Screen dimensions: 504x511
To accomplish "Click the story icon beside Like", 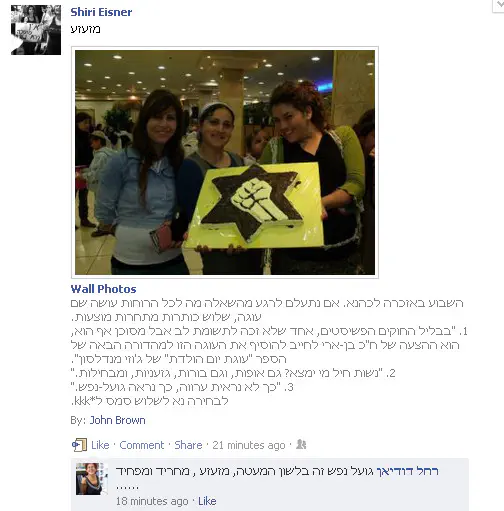I will coord(79,445).
